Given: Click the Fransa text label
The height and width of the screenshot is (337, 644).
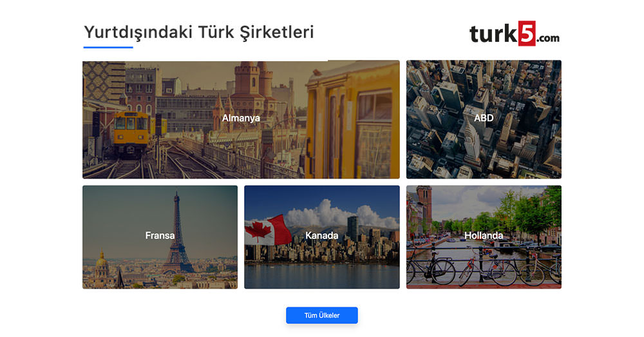Looking at the screenshot, I should click(x=160, y=235).
